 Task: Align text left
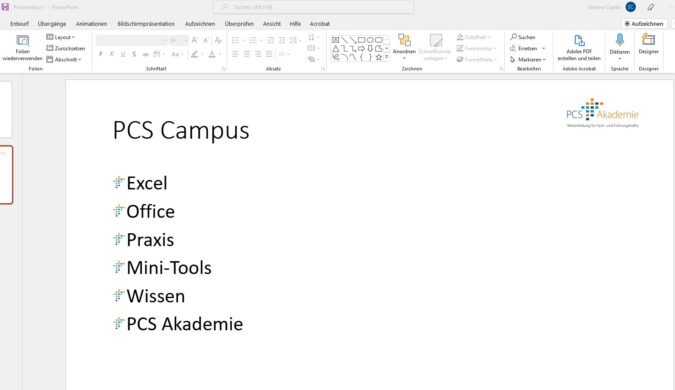click(235, 54)
